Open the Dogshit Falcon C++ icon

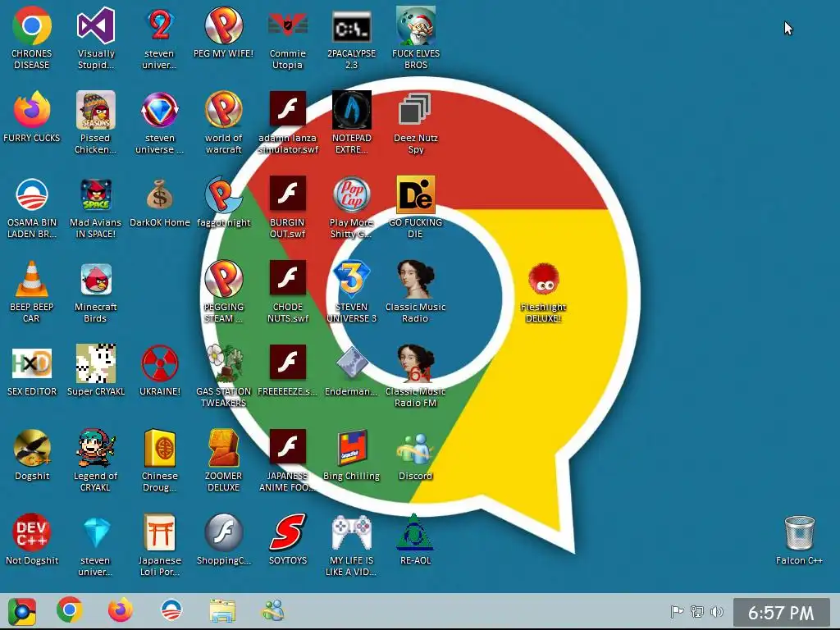pos(32,448)
